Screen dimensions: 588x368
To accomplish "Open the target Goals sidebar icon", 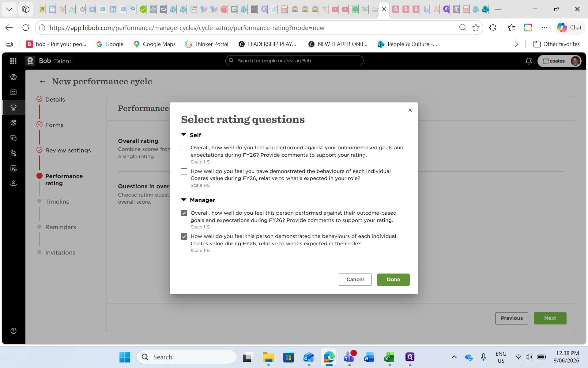I will point(13,123).
